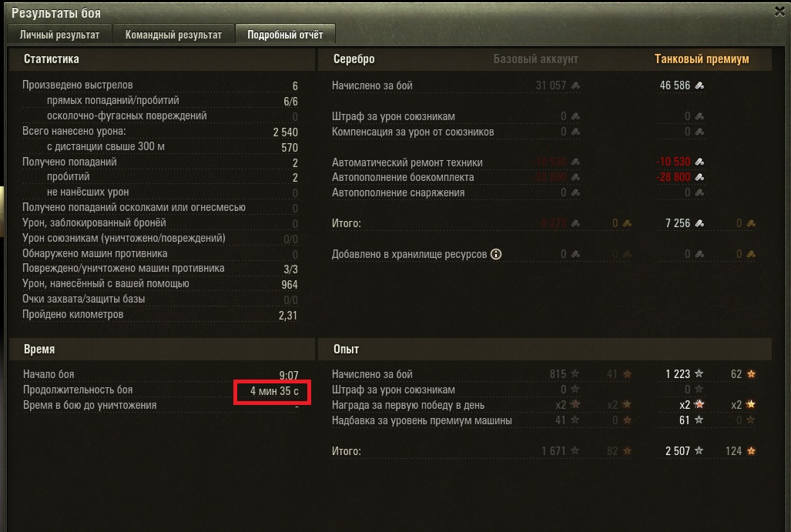The width and height of the screenshot is (791, 532).
Task: Select the Базовый аккаунт column header
Action: tap(535, 59)
